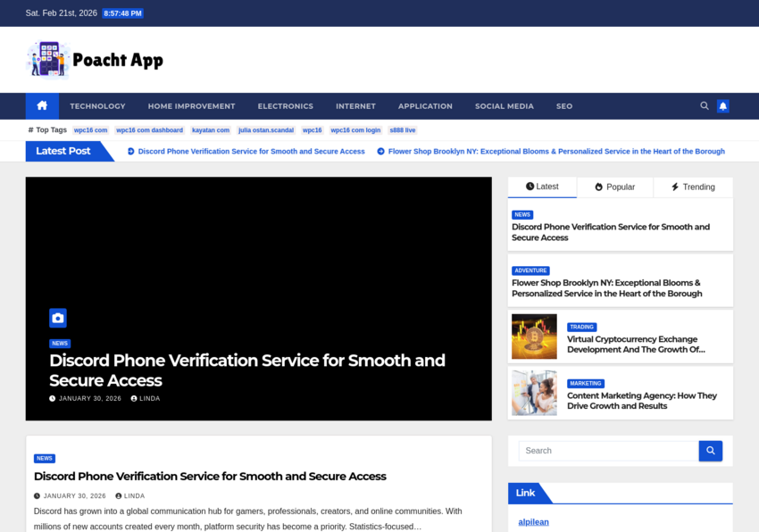Open the cryptocurrency article thumbnail

[534, 337]
